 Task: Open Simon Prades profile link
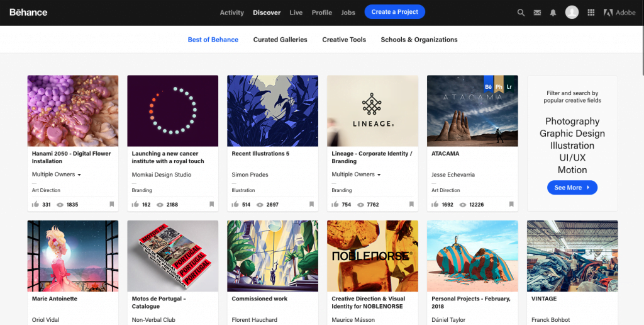pos(250,174)
